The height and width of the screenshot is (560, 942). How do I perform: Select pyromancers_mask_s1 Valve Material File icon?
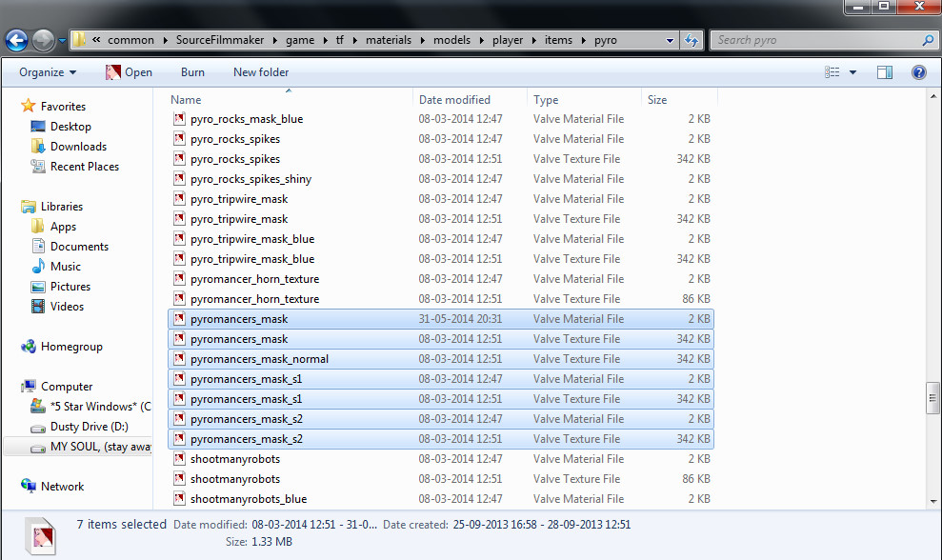(x=179, y=378)
